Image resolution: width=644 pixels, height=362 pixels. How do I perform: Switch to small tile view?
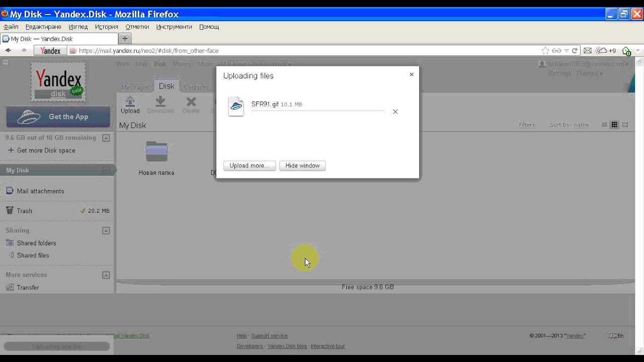click(614, 125)
